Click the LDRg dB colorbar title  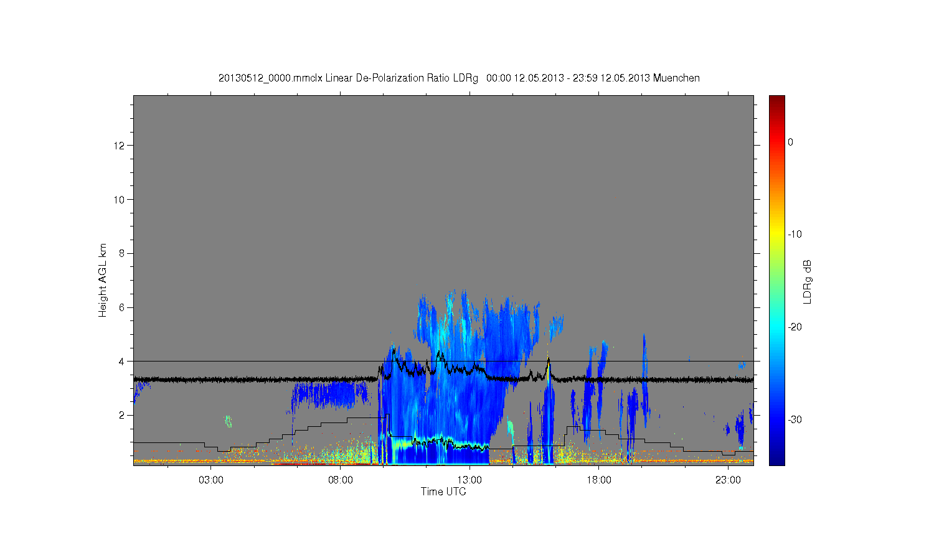(x=808, y=281)
